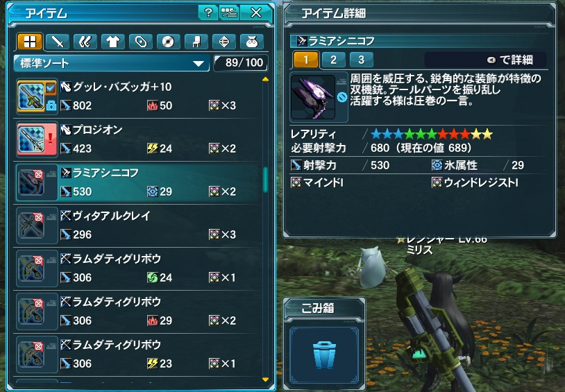Show the disc items category
This screenshot has width=565, height=392.
[x=168, y=42]
